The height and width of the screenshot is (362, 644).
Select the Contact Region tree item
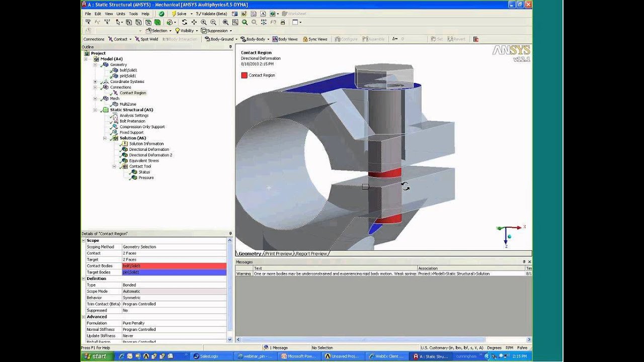click(133, 93)
